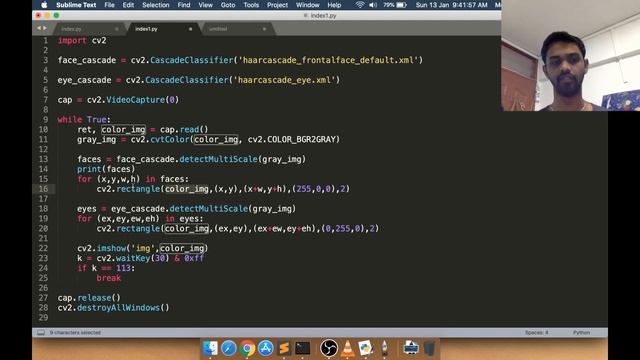The width and height of the screenshot is (640, 360).
Task: Click 'VideoCapture' on line 7
Action: tap(136, 100)
